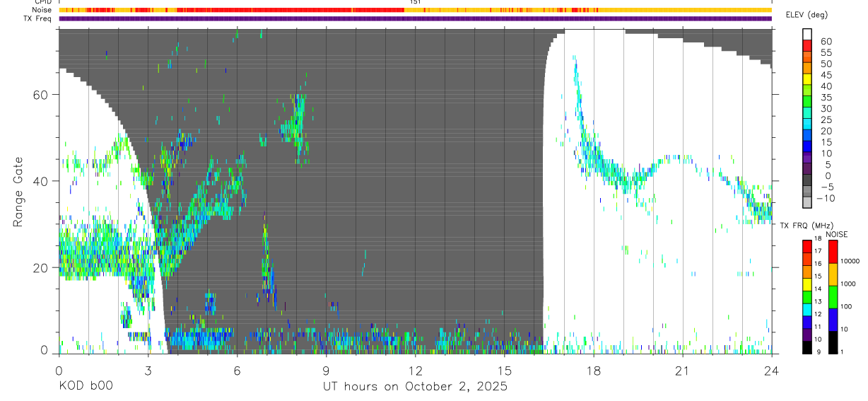Click the cyan TX FRQ segment between 12 and 13
The width and height of the screenshot is (868, 401).
pyautogui.click(x=807, y=308)
